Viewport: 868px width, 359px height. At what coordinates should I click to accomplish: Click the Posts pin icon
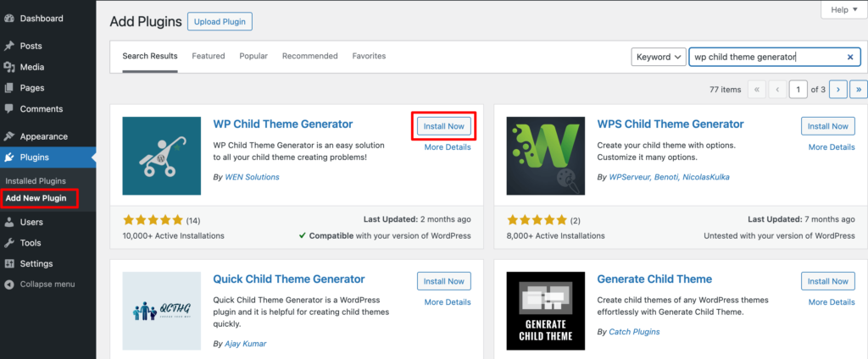pyautogui.click(x=8, y=46)
